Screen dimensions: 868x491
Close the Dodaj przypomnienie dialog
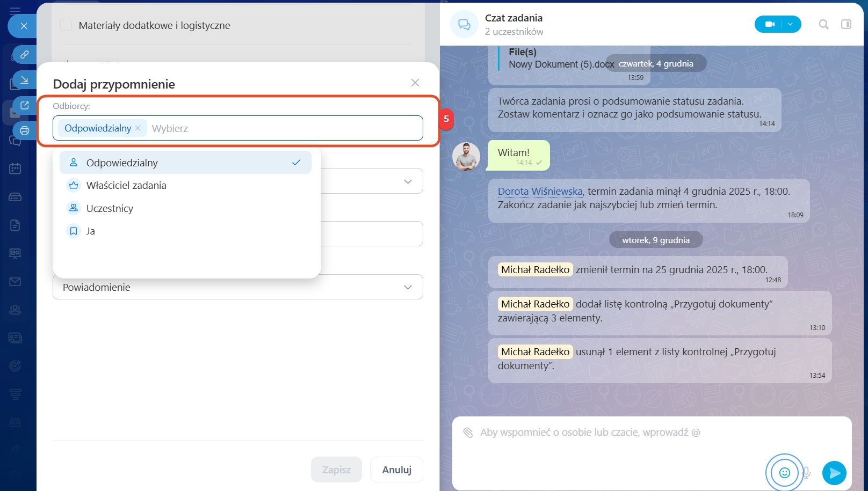[x=415, y=83]
